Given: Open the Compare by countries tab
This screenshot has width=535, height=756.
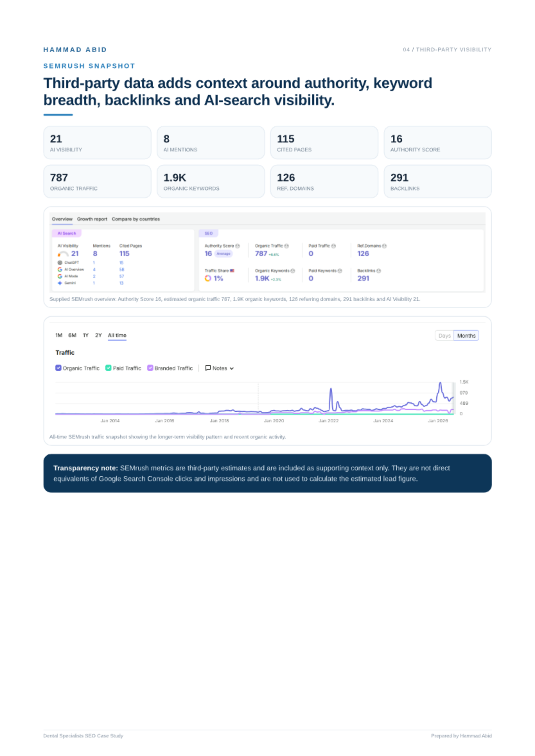Looking at the screenshot, I should point(136,219).
